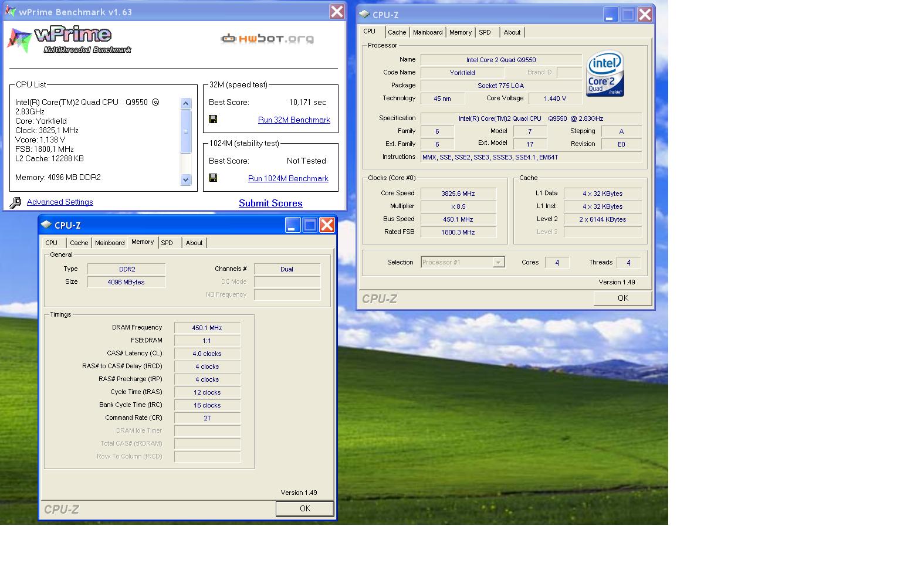Screen dimensions: 924x577
Task: Click the save icon beside Run 32M Benchmark
Action: tap(213, 119)
